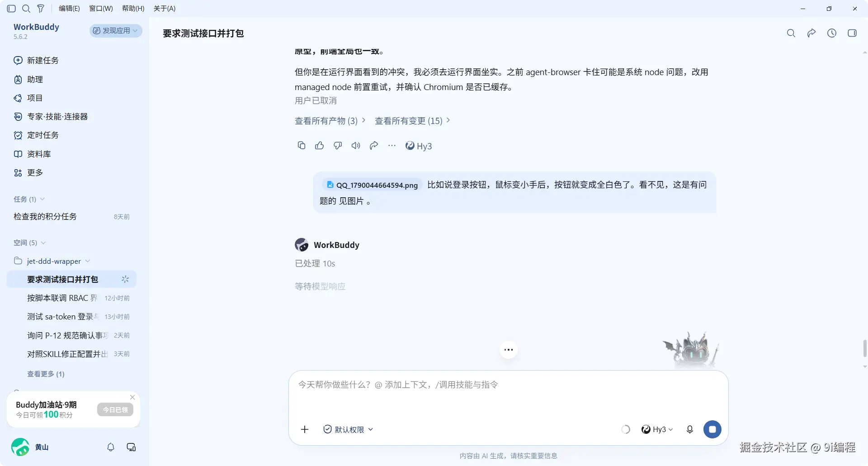Open the 默认权限 dropdown
The height and width of the screenshot is (466, 868).
point(348,429)
